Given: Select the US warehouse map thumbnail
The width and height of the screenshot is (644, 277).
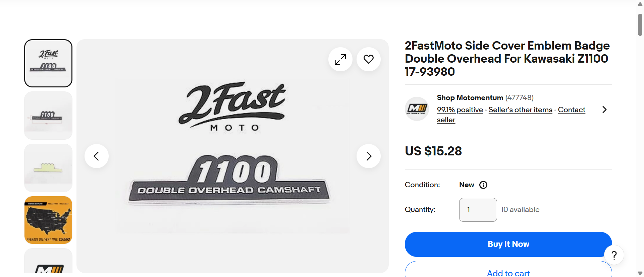Looking at the screenshot, I should [x=48, y=220].
